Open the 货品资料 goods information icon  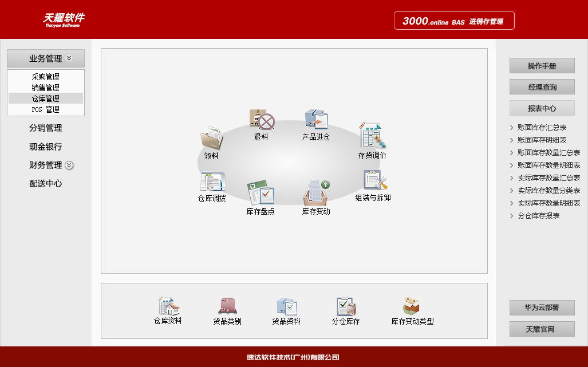286,307
